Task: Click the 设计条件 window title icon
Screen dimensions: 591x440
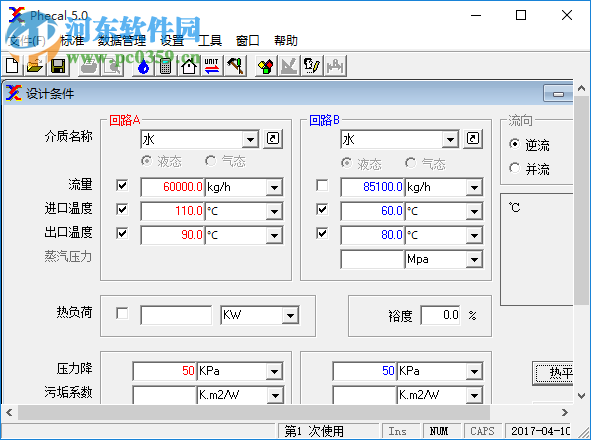Action: point(13,93)
